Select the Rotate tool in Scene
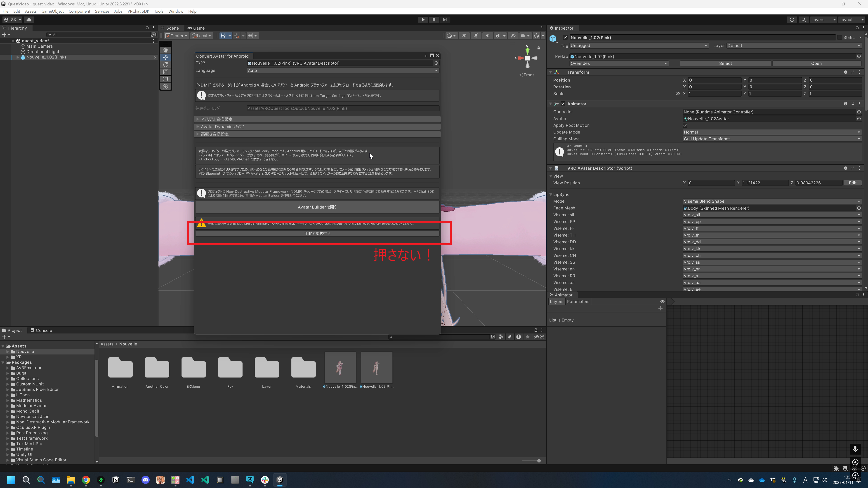 165,65
